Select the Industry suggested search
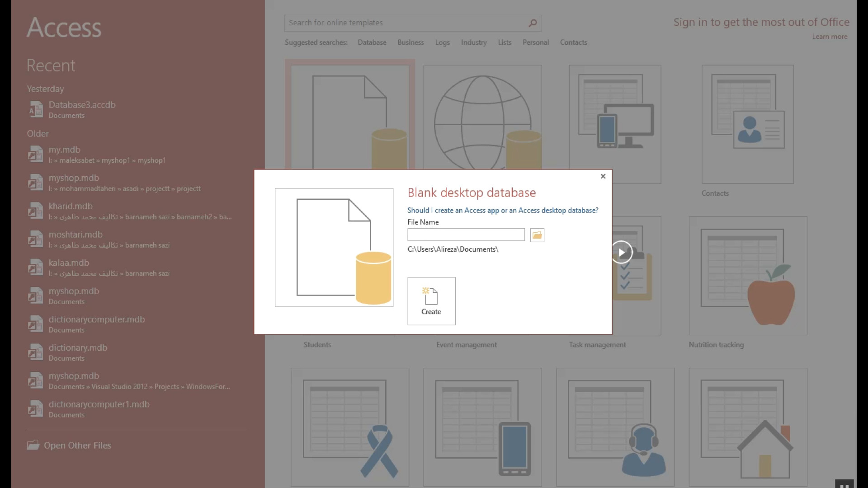This screenshot has width=868, height=488. 474,42
